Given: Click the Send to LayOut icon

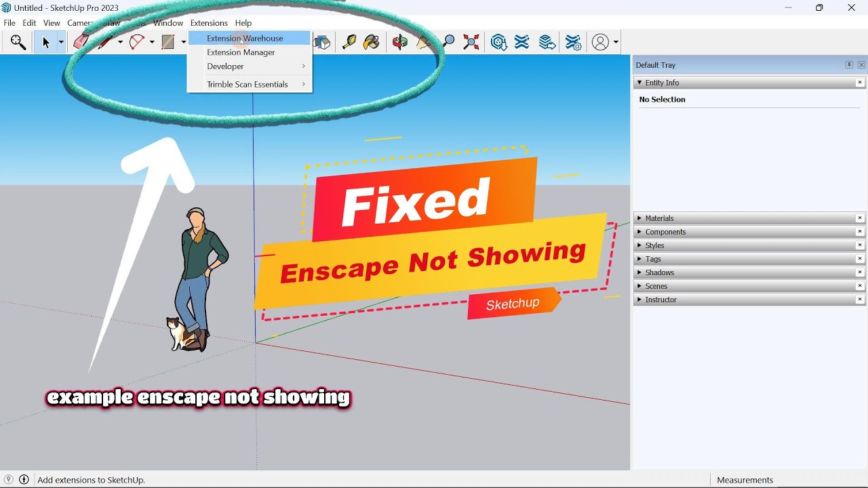Looking at the screenshot, I should tap(547, 42).
